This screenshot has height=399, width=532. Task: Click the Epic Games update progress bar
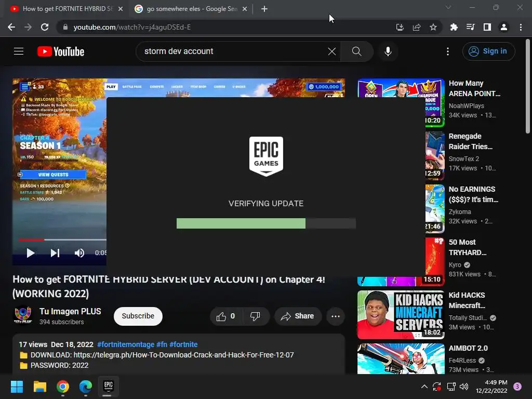(x=266, y=223)
